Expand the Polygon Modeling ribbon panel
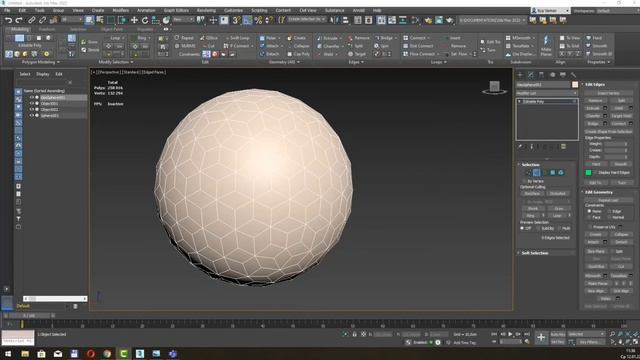The height and width of the screenshot is (360, 640). (40, 62)
